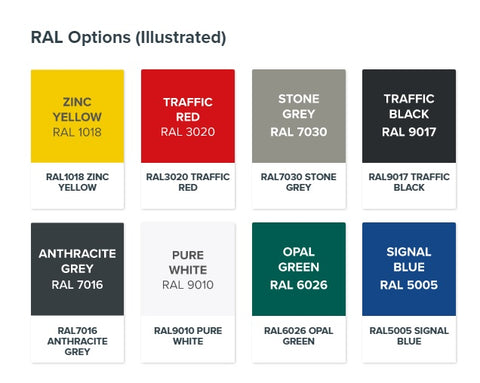Click the RAL 5005 code on blue tile
Screen dimensions: 480x383
(409, 285)
